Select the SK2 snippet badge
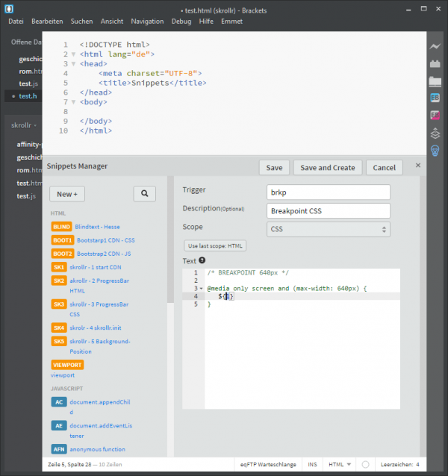The image size is (448, 476). (x=59, y=281)
